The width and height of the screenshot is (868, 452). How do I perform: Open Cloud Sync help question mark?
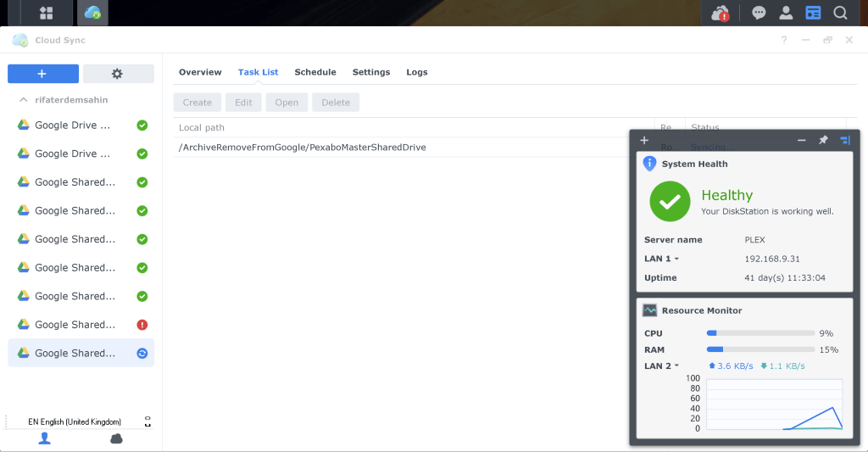tap(784, 40)
